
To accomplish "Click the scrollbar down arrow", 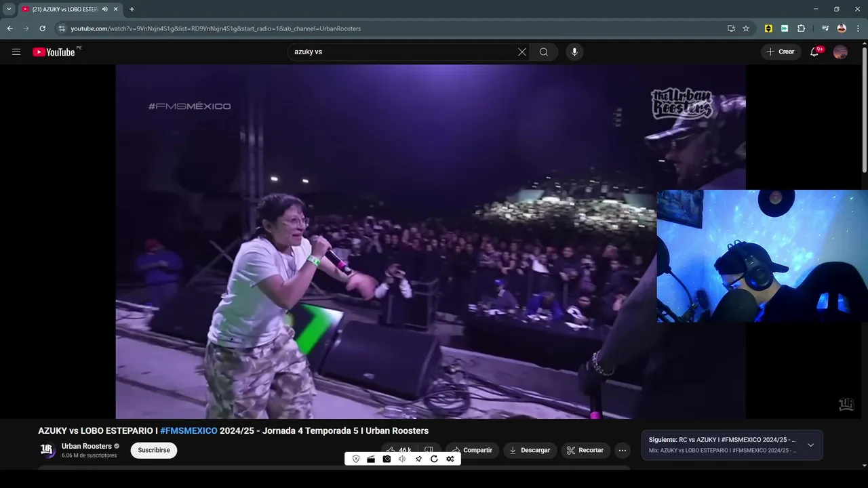I will 864,466.
